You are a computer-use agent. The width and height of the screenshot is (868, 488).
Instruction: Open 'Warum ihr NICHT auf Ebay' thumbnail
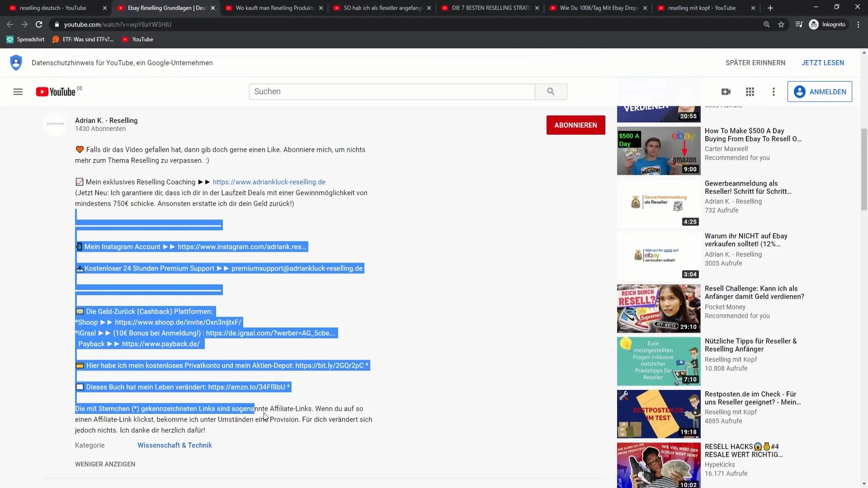pos(659,256)
